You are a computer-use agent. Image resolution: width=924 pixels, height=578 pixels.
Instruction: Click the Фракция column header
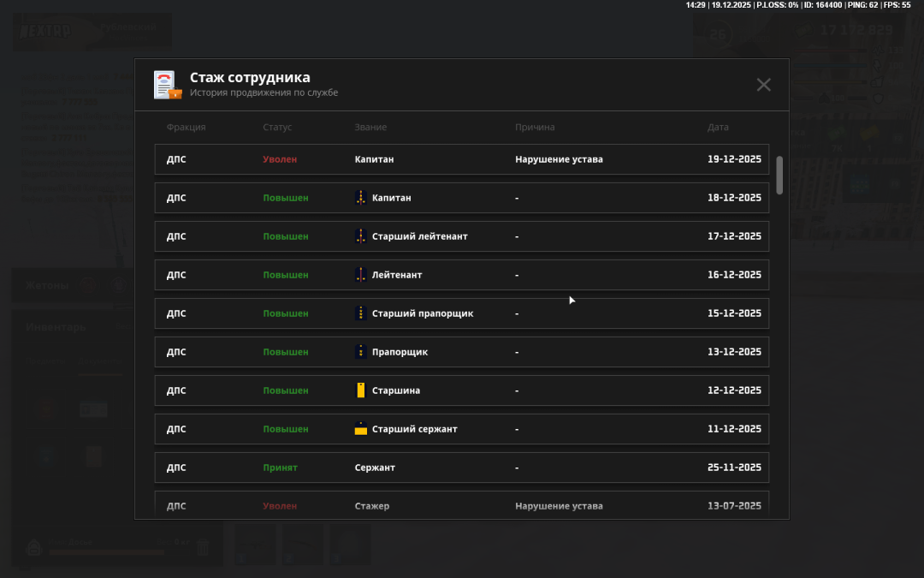coord(186,128)
